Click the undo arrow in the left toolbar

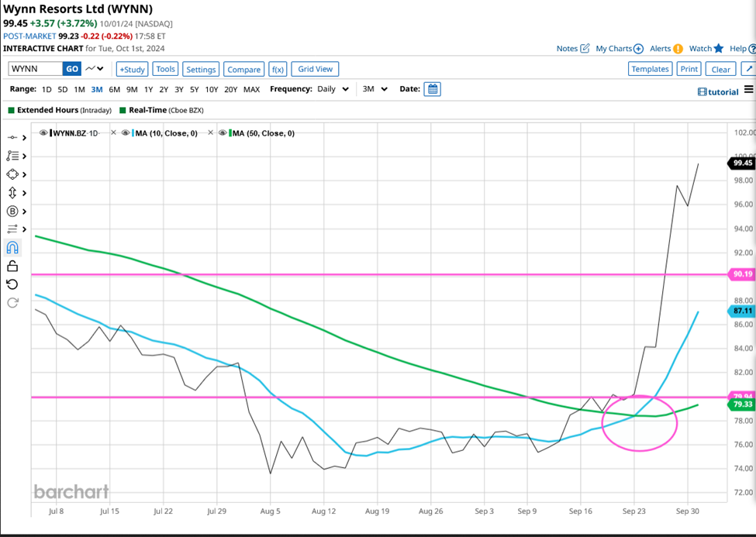tap(12, 284)
